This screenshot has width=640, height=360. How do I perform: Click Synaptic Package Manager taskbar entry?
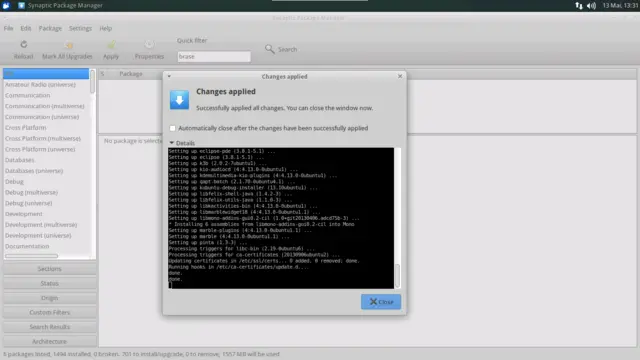pyautogui.click(x=60, y=6)
